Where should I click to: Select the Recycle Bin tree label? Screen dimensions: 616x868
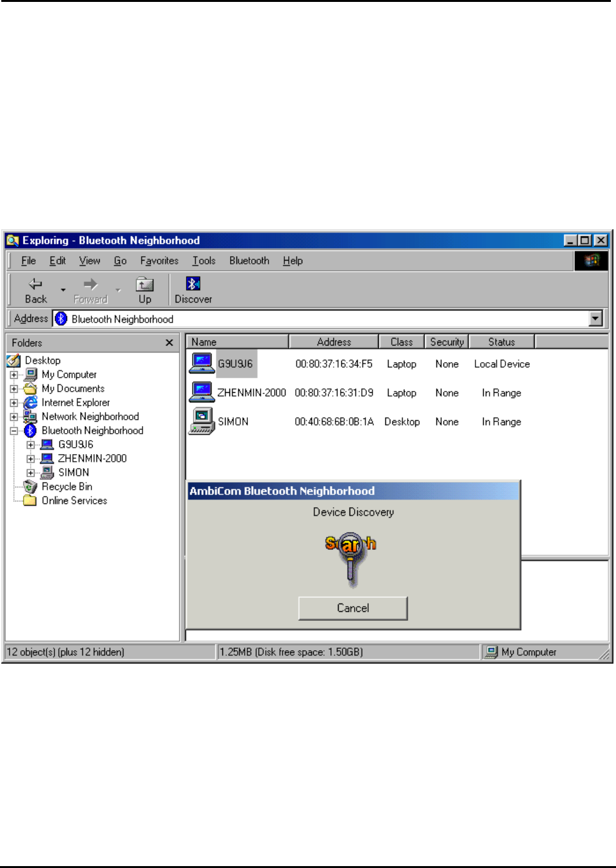[67, 487]
